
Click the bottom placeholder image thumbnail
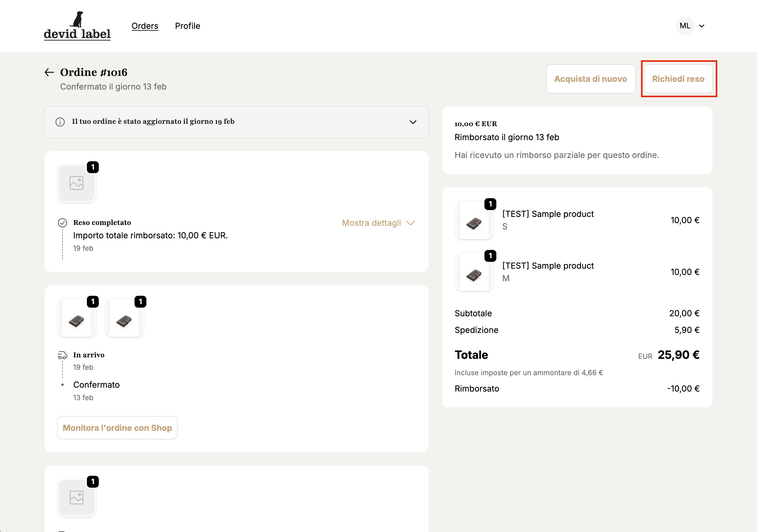tap(76, 497)
